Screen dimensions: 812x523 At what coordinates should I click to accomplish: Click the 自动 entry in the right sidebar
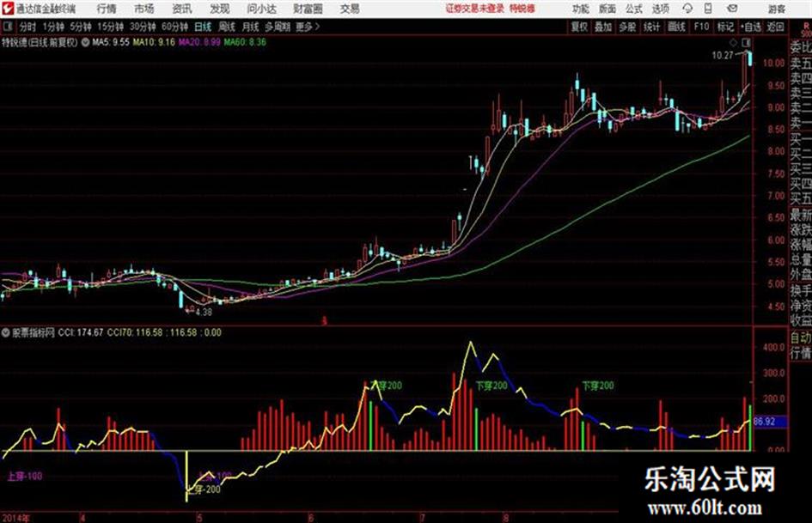801,338
